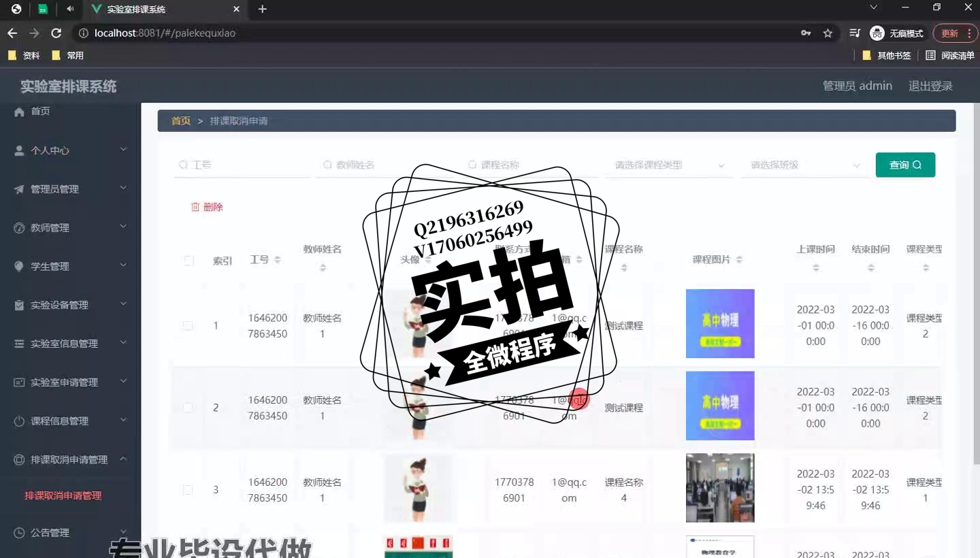The height and width of the screenshot is (558, 980).
Task: Bookmark this page with star icon
Action: [828, 33]
